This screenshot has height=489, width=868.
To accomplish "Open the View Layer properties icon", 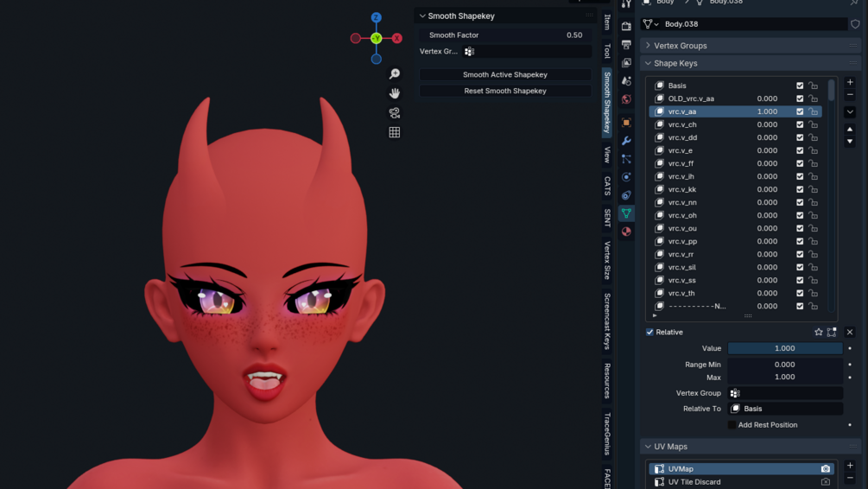I will tap(626, 62).
